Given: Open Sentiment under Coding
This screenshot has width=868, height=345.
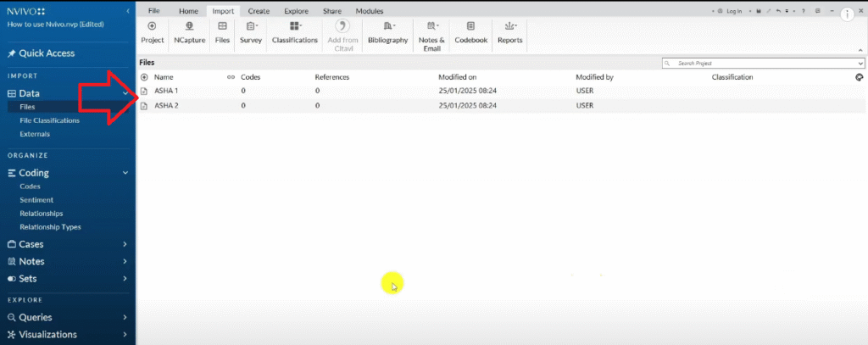Looking at the screenshot, I should pos(36,200).
